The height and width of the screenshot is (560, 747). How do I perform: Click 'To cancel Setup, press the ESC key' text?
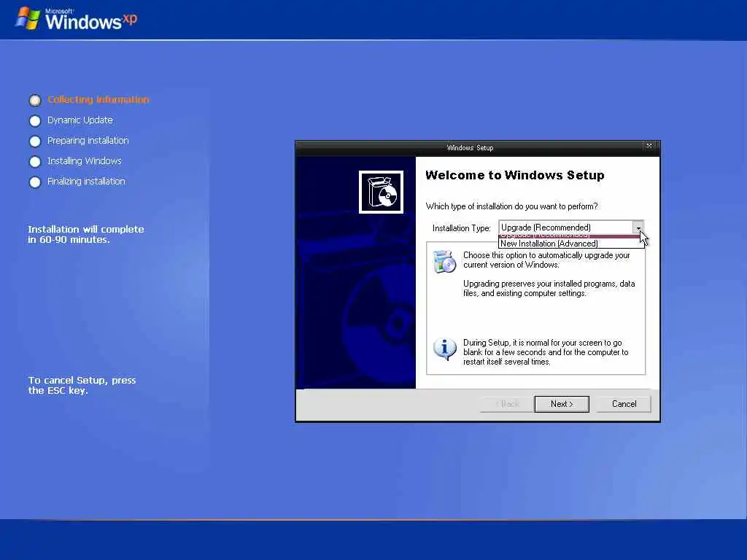(82, 385)
